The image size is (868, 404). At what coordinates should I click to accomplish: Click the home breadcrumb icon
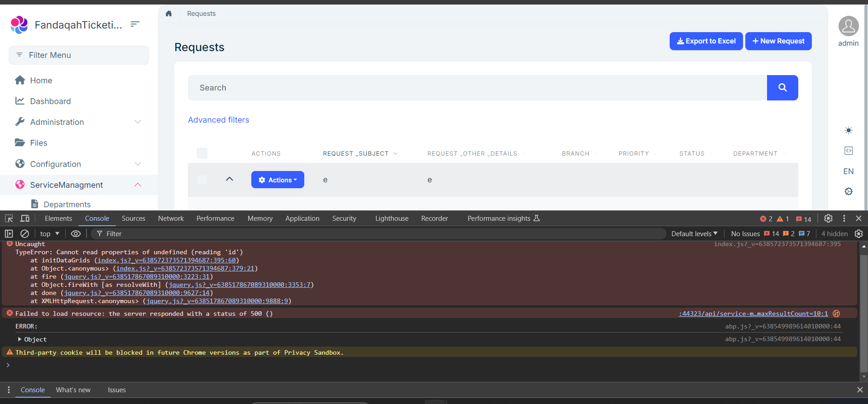tap(169, 14)
